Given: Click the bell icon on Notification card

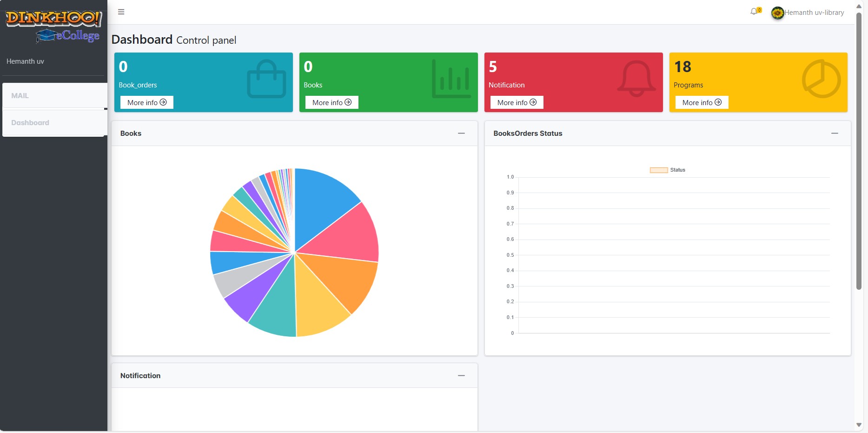Looking at the screenshot, I should click(x=636, y=79).
